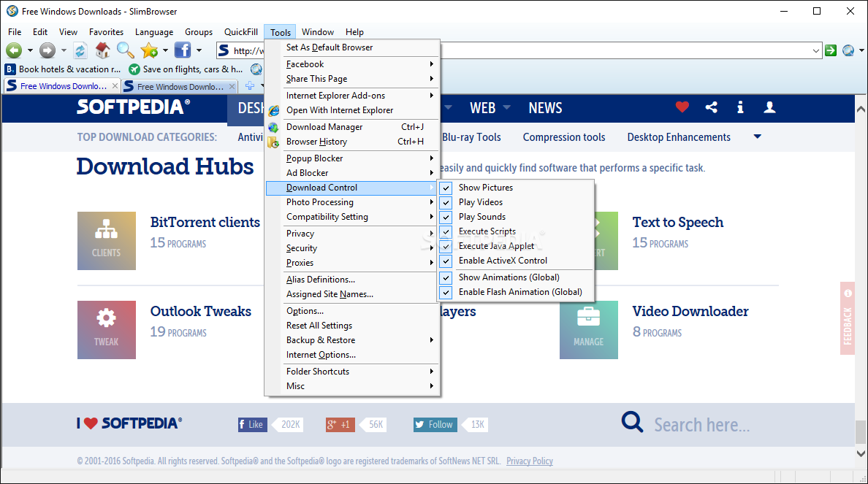Click the green Go arrow beside address bar
Image resolution: width=868 pixels, height=484 pixels.
[x=830, y=50]
